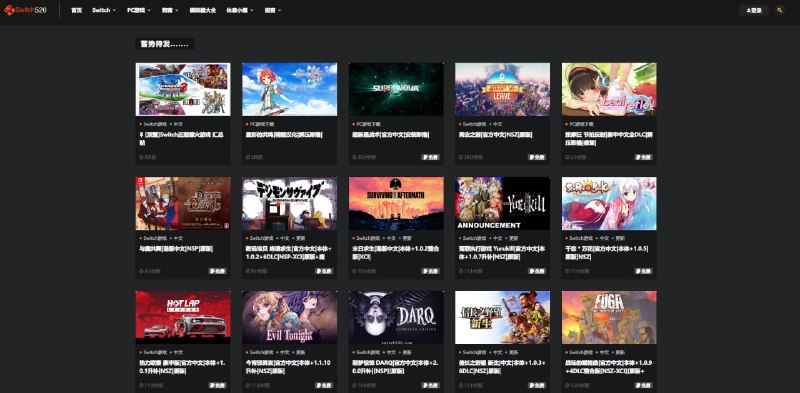
Task: Click the free badge on Nobunaga card
Action: point(537,385)
